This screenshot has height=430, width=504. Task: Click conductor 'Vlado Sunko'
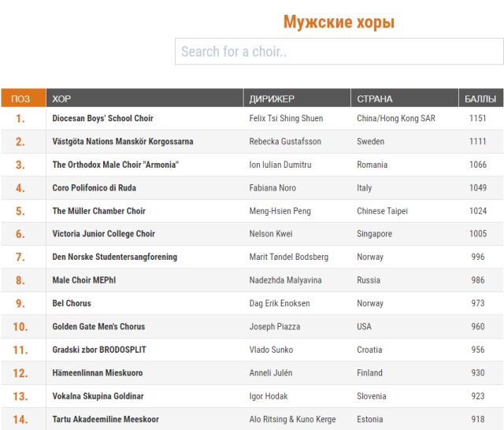271,350
